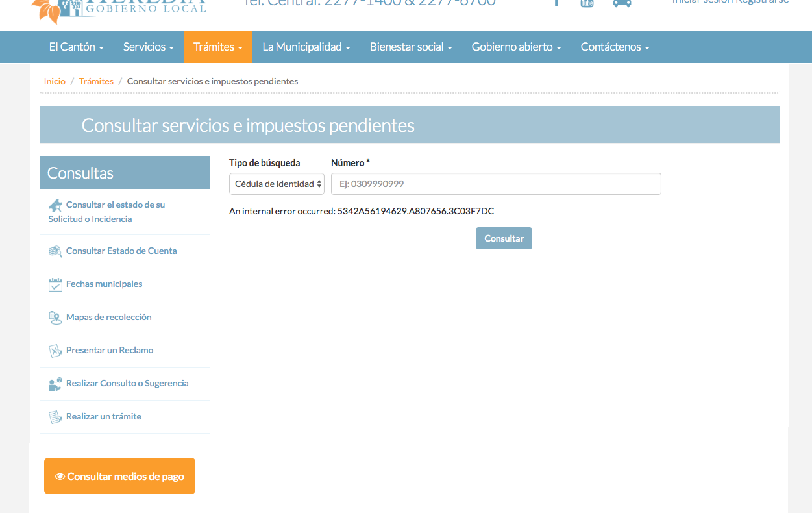Viewport: 812px width, 513px height.
Task: Click the calendar icon for Fechas municipales
Action: [55, 284]
